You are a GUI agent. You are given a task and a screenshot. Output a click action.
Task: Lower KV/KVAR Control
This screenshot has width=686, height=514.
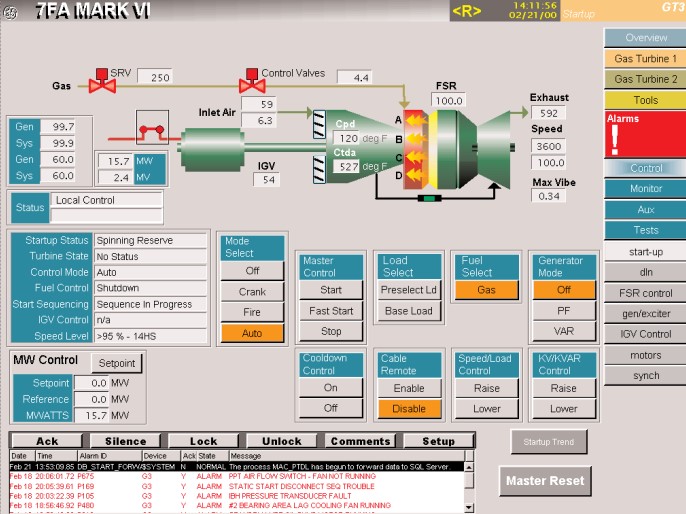click(564, 409)
